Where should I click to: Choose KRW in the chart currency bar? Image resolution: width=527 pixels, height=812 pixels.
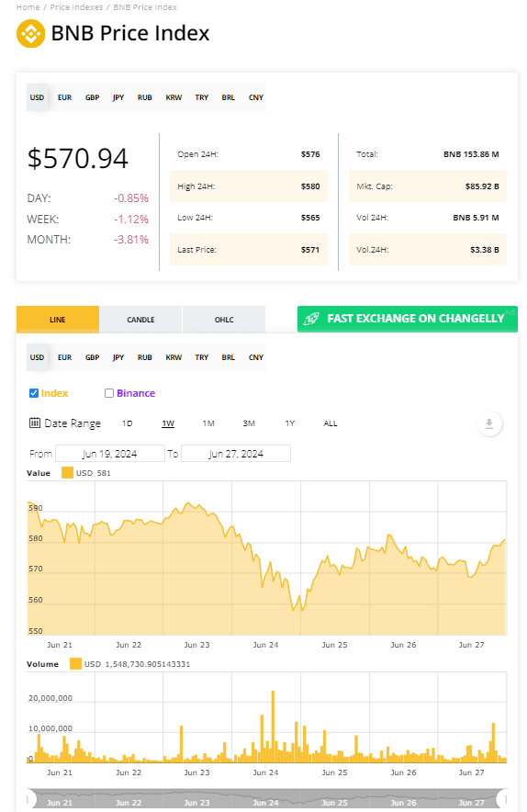174,357
